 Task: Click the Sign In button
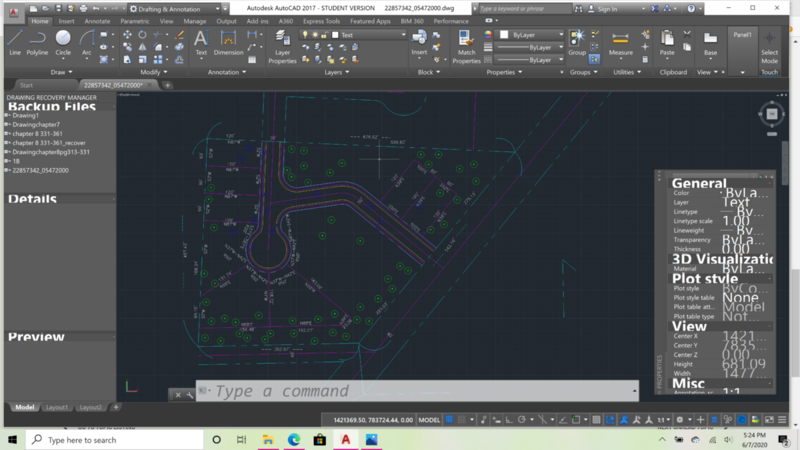point(606,8)
